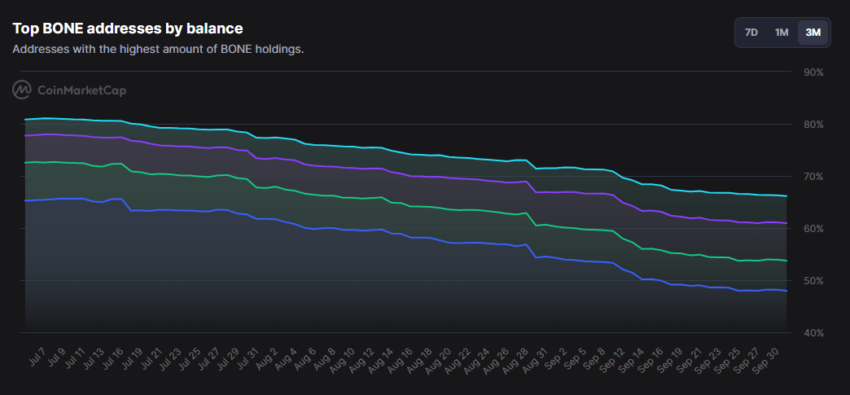Click the 40% y-axis label
The height and width of the screenshot is (395, 850).
point(814,333)
